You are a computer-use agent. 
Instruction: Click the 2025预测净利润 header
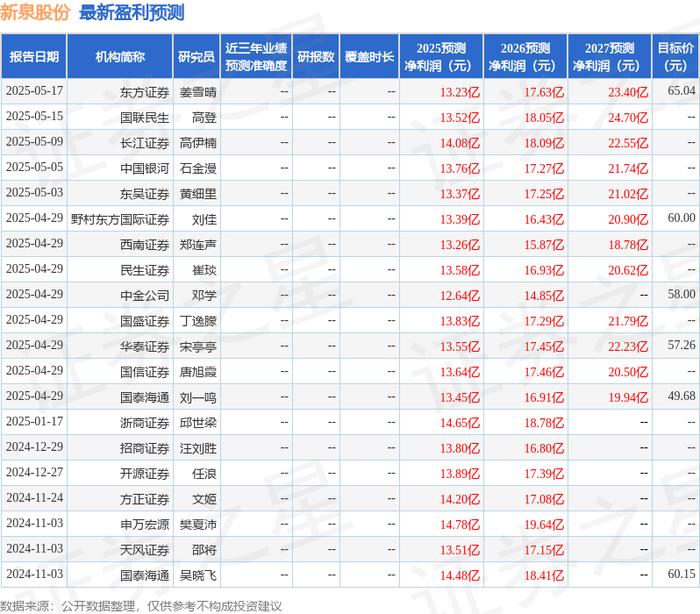coord(441,57)
